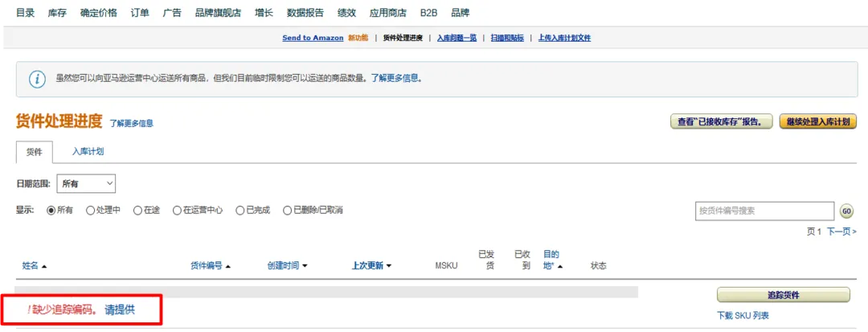
Task: Open the 入库问题一览 link
Action: point(457,38)
